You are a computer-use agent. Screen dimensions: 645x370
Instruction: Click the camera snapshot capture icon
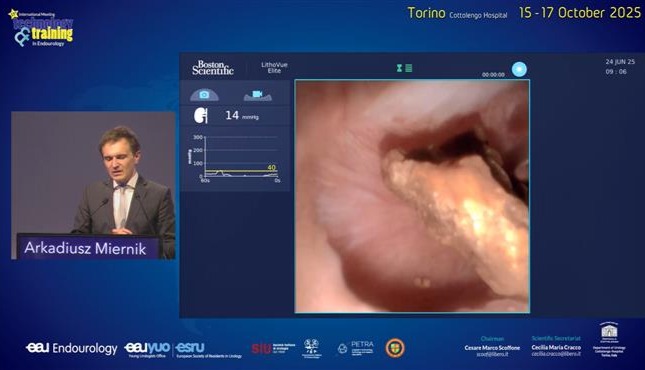pyautogui.click(x=204, y=95)
